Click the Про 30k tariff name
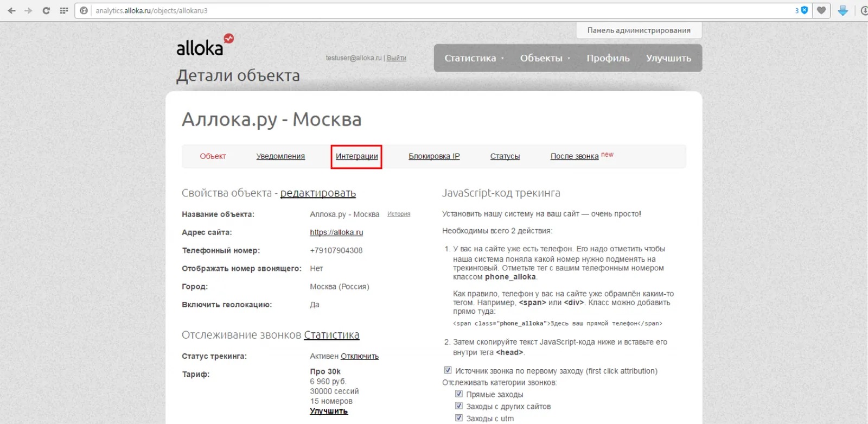 pos(325,371)
